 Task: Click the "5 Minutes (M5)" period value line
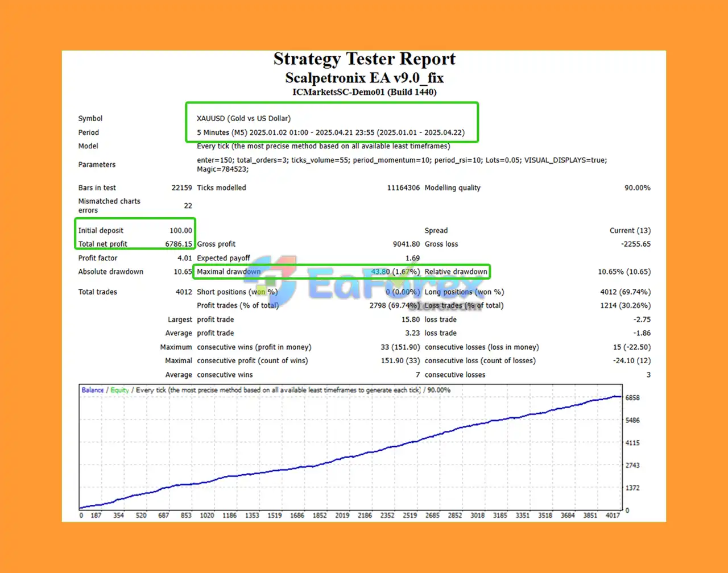[x=330, y=132]
